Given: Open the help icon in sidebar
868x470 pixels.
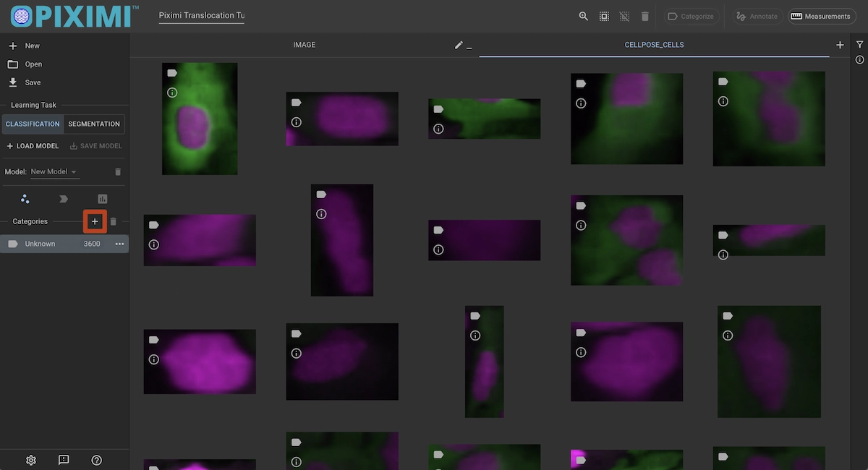Looking at the screenshot, I should click(97, 460).
